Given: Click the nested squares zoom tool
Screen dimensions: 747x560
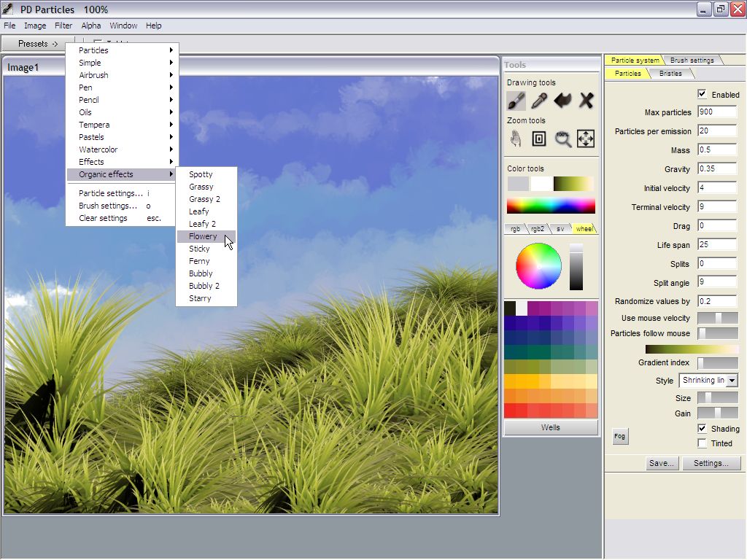Looking at the screenshot, I should click(539, 139).
